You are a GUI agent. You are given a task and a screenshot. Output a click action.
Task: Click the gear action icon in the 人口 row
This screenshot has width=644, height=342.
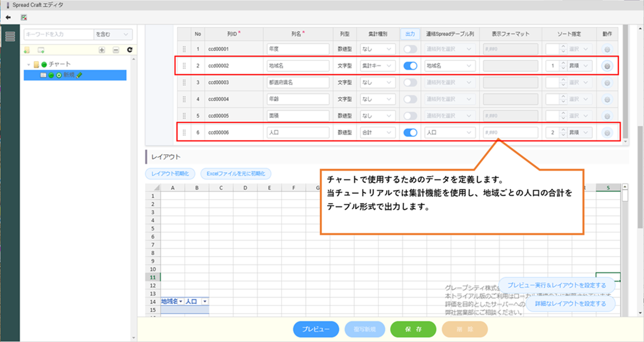pyautogui.click(x=607, y=133)
